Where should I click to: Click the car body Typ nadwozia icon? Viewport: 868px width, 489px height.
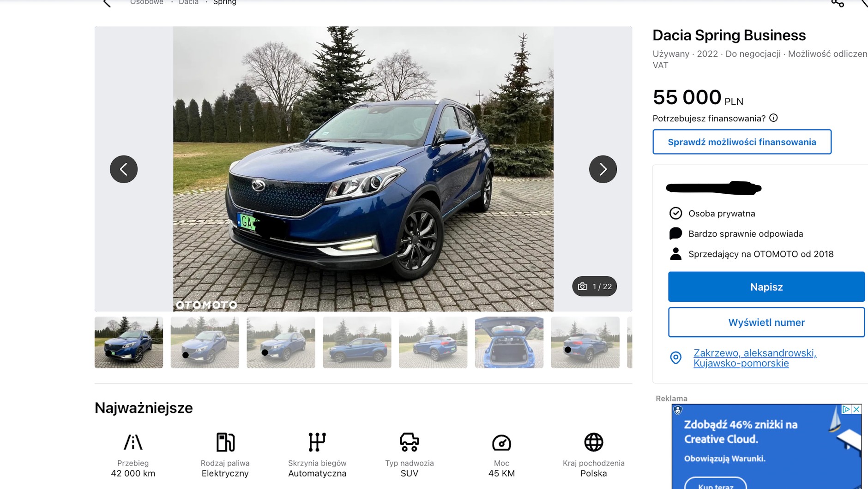tap(409, 442)
